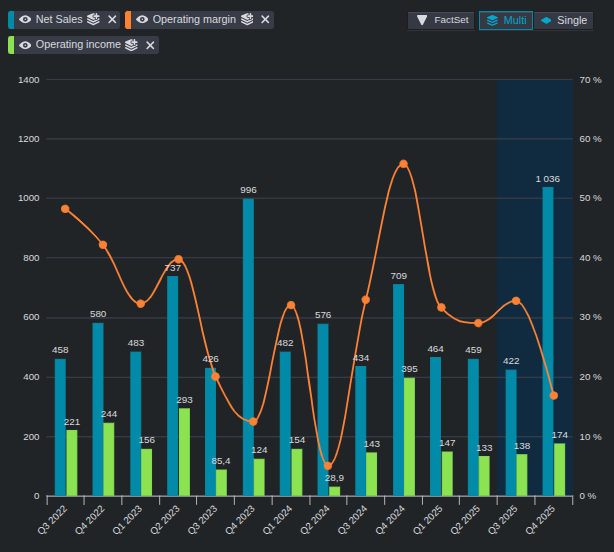This screenshot has height=552, width=614.
Task: Toggle Net Sales series visibility eye
Action: point(25,20)
